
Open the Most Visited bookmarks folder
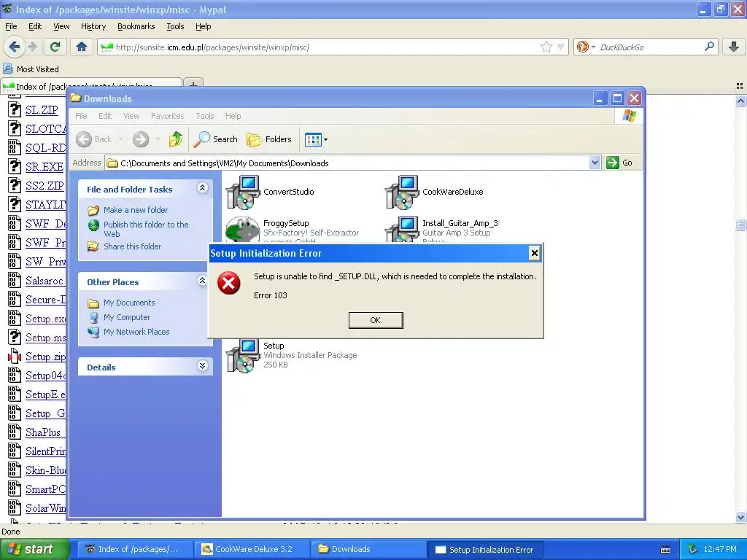pos(31,69)
